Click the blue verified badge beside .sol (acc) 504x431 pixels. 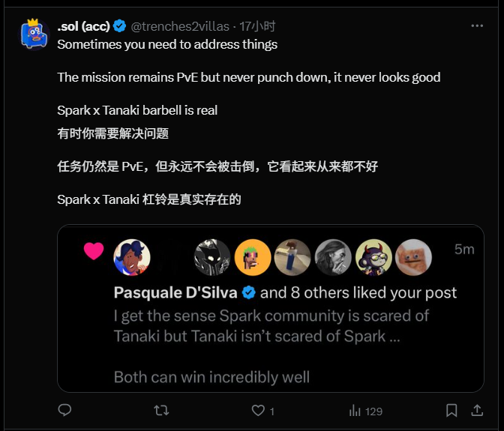pyautogui.click(x=119, y=26)
